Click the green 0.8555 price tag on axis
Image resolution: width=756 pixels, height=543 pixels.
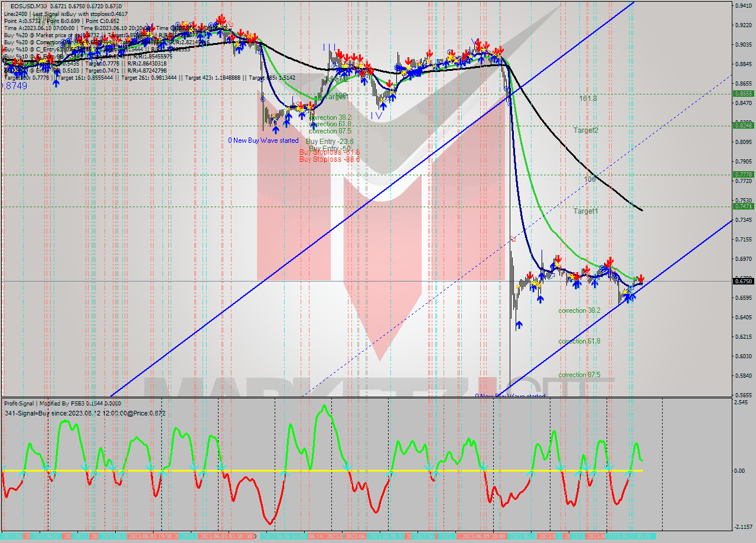click(x=742, y=93)
